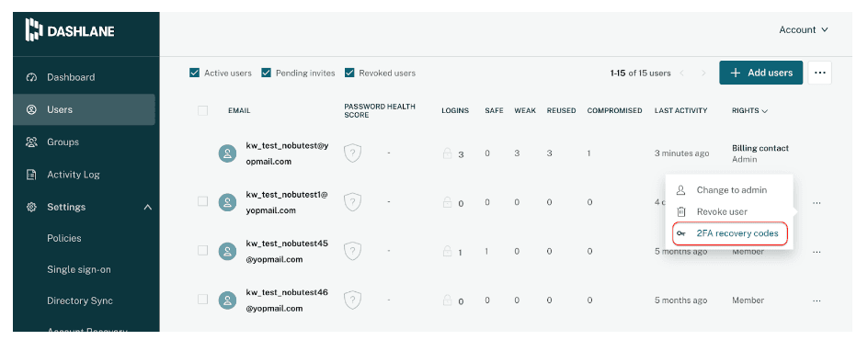Click the Add users button
This screenshot has width=868, height=340.
click(x=761, y=73)
